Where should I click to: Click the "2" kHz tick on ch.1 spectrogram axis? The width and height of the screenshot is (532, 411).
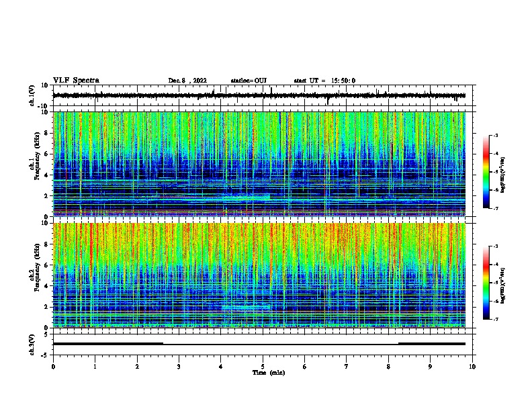pyautogui.click(x=46, y=196)
